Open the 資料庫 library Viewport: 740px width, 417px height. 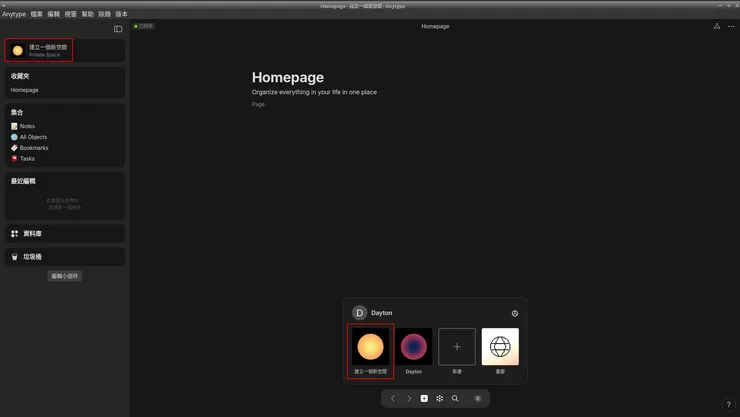pos(65,234)
